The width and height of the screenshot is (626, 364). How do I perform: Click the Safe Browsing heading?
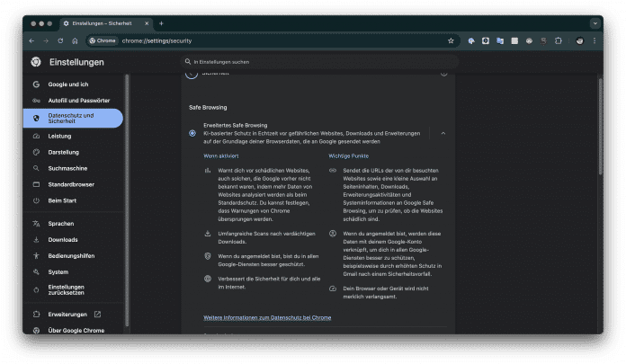pyautogui.click(x=208, y=107)
